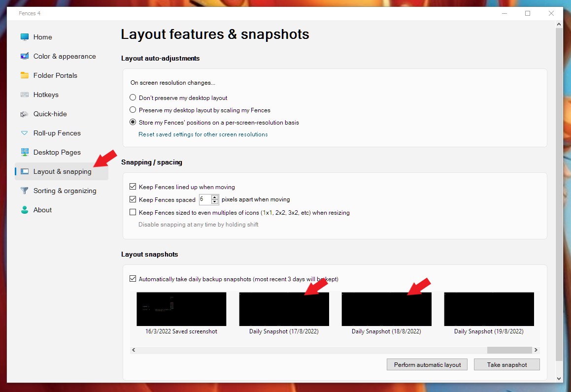Screen dimensions: 571x392
Task: Open Folder Portals settings
Action: (55, 75)
